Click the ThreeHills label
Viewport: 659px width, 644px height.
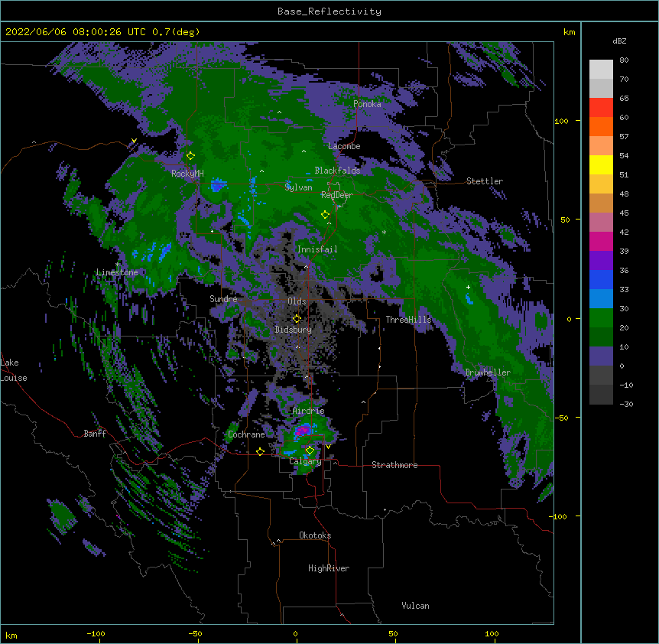(408, 320)
